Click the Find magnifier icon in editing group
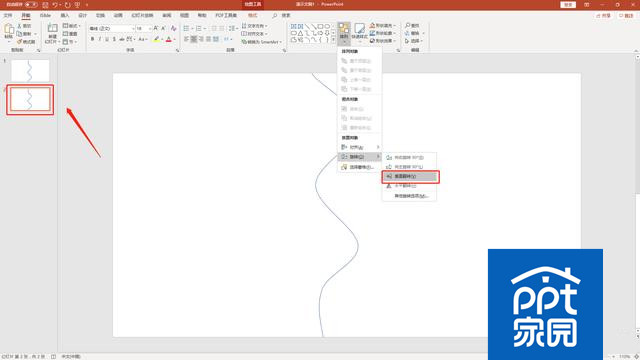The height and width of the screenshot is (360, 640). point(407,26)
